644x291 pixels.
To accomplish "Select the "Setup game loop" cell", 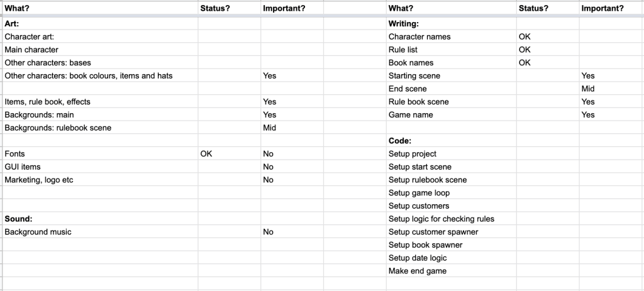I will 419,193.
